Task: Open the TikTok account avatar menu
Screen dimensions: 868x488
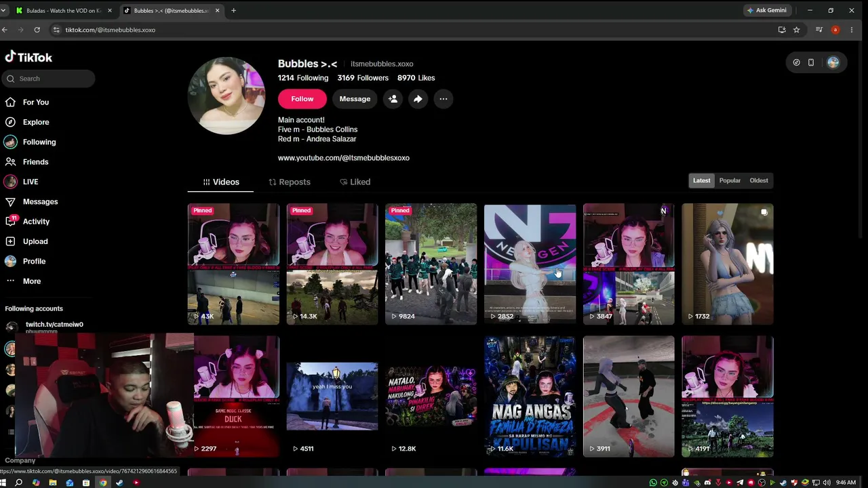Action: click(833, 62)
